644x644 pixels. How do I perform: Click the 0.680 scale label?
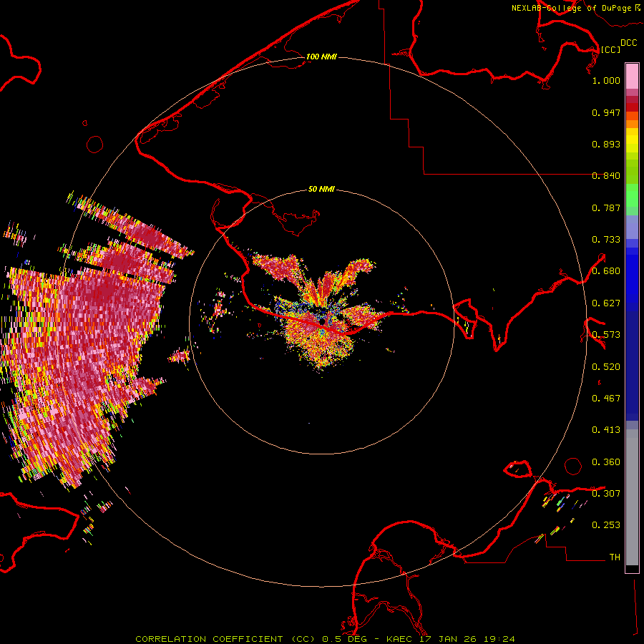click(606, 271)
